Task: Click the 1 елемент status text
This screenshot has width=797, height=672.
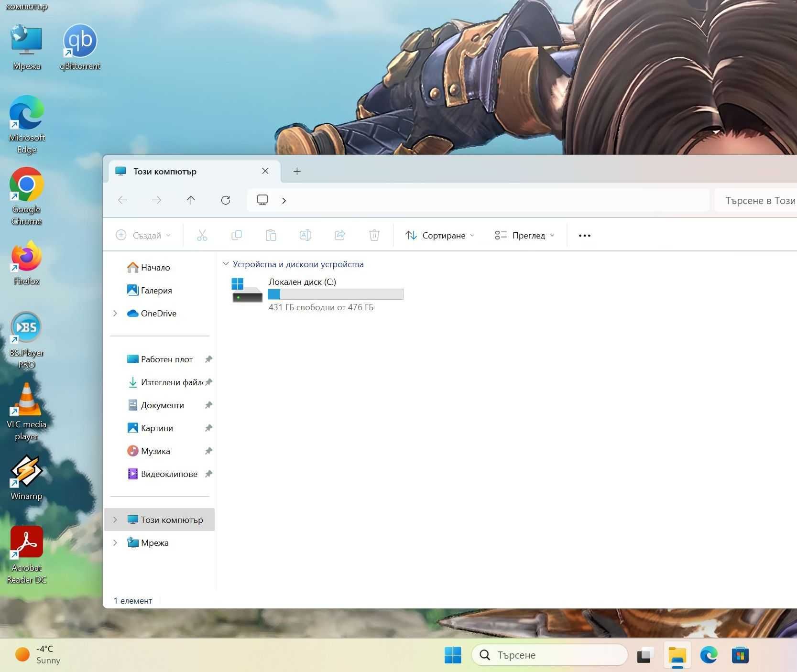Action: pyautogui.click(x=133, y=601)
